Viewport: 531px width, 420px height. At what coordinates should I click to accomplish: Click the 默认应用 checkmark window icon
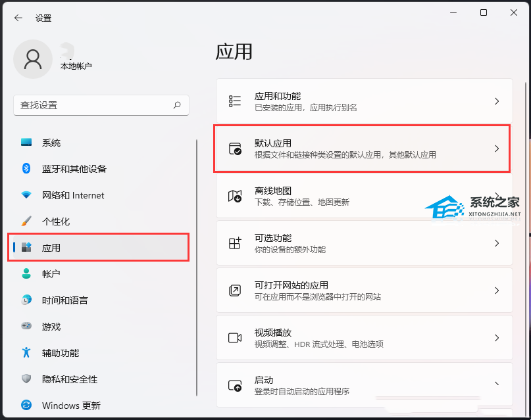point(235,149)
